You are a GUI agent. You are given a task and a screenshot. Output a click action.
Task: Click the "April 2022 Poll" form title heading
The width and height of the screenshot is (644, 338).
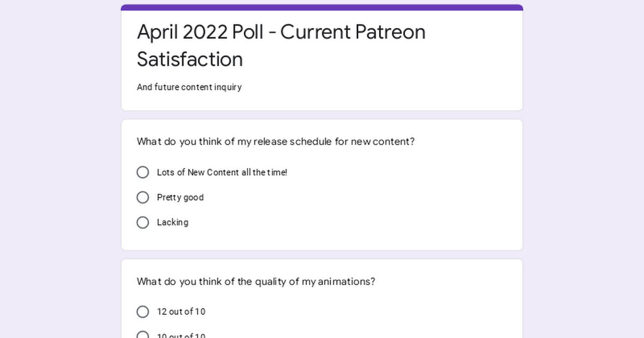coord(281,45)
